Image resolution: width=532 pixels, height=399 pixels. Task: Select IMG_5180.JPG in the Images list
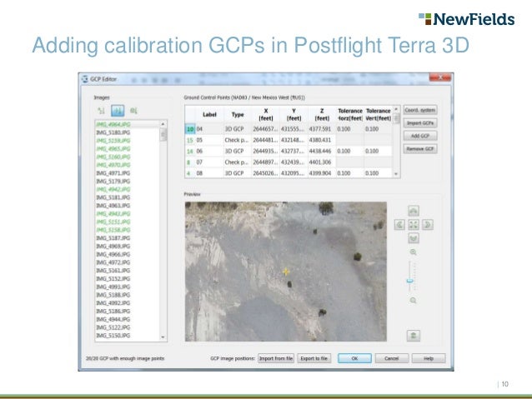128,132
